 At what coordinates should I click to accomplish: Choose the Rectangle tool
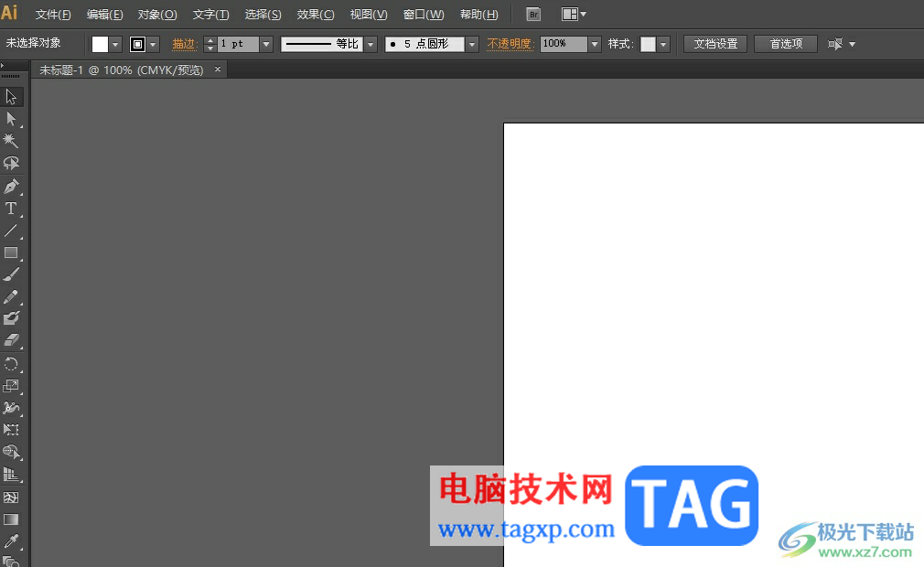[x=11, y=253]
